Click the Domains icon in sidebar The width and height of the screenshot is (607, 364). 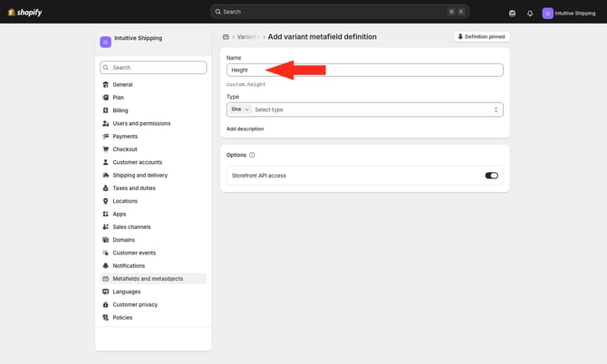[105, 240]
